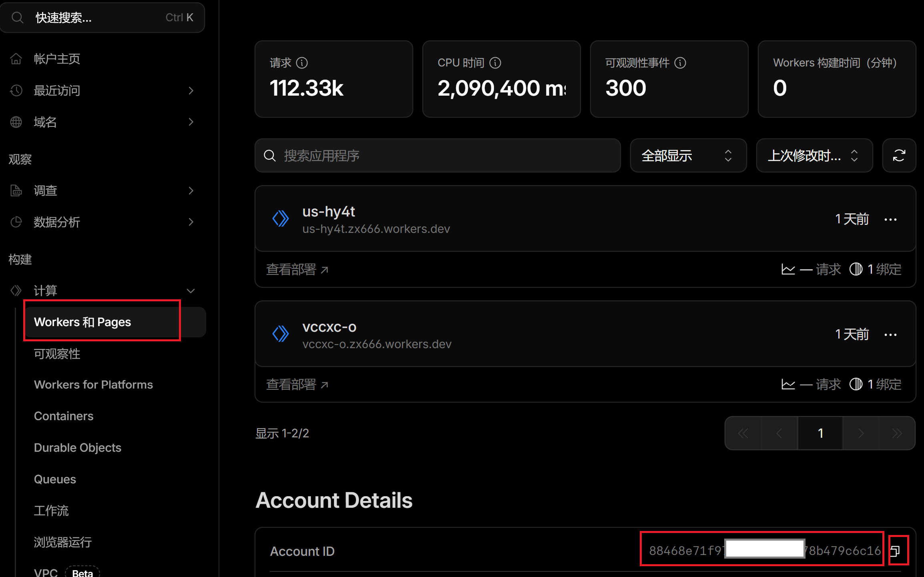Open the more options for vccxc-o
Image resolution: width=924 pixels, height=577 pixels.
890,335
